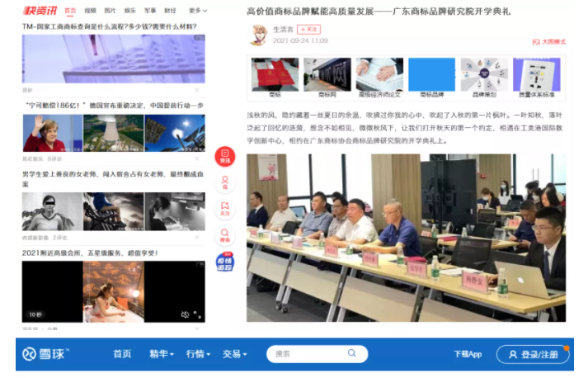Image resolution: width=588 pixels, height=378 pixels.
Task: Open the 我 profile icon in sidebar
Action: [x=225, y=183]
